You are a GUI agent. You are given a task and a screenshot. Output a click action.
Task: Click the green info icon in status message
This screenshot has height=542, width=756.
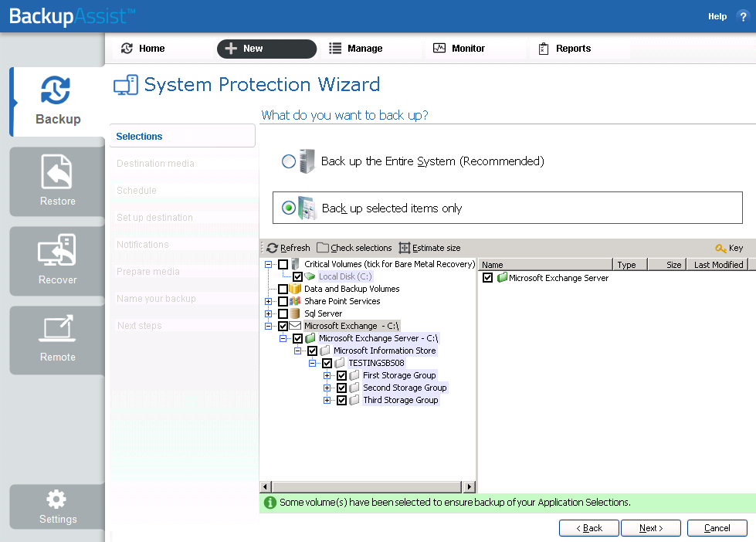(x=270, y=503)
